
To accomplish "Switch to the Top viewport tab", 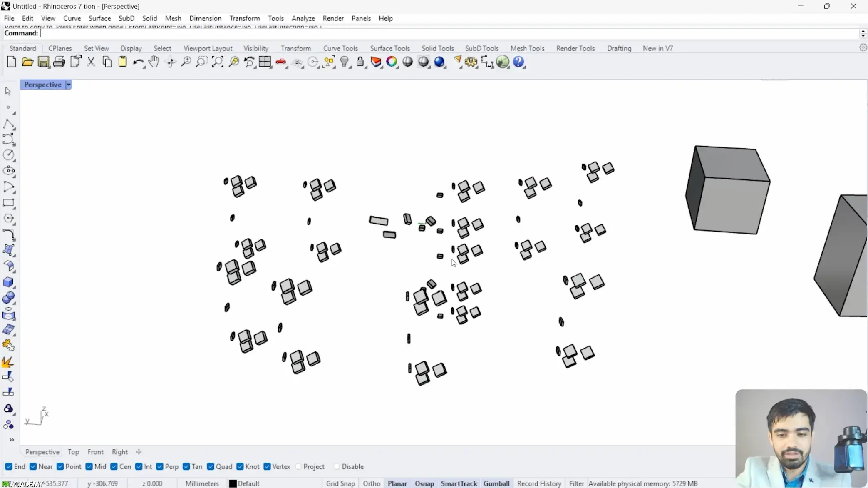I will point(73,452).
